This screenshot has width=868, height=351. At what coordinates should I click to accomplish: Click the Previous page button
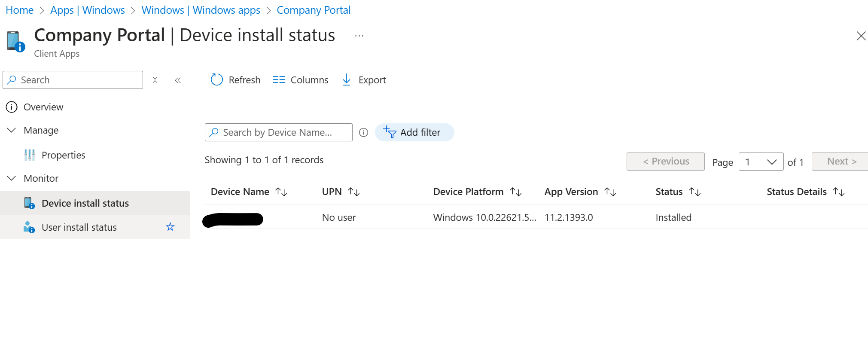[665, 162]
